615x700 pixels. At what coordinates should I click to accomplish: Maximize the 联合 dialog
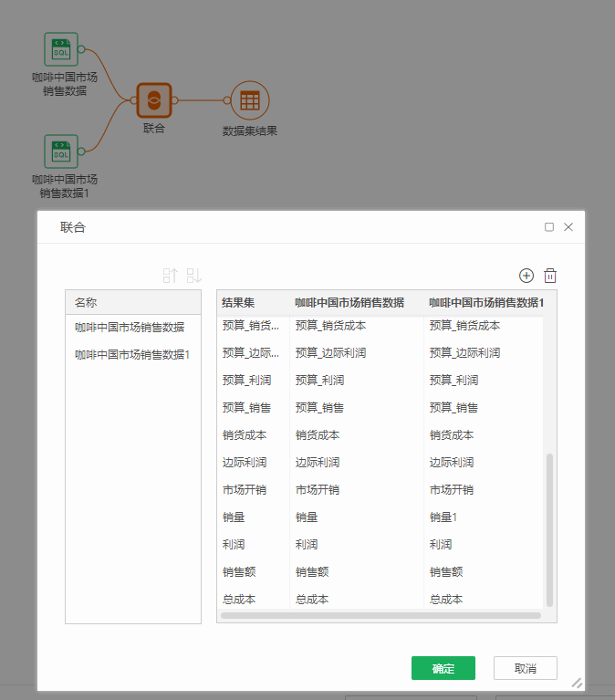(x=549, y=227)
